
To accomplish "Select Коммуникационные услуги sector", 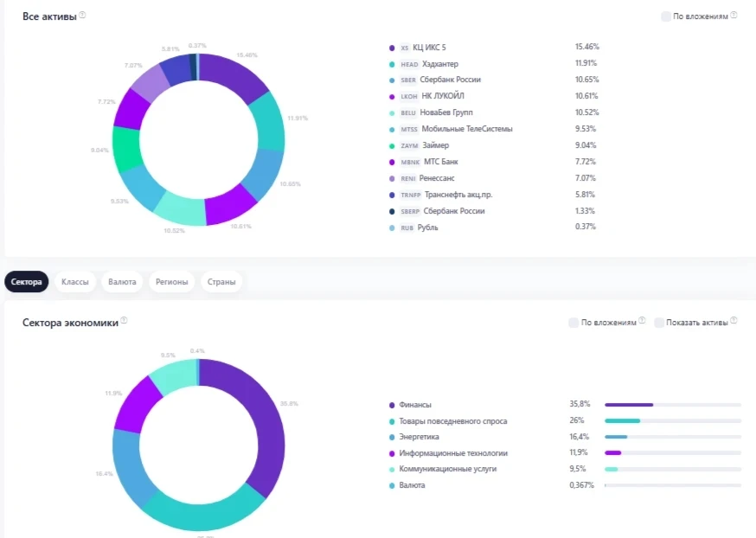I will pyautogui.click(x=447, y=468).
